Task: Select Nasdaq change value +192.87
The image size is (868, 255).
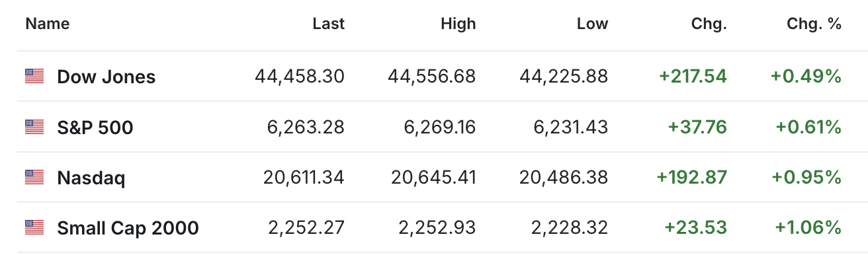Action: click(x=692, y=177)
